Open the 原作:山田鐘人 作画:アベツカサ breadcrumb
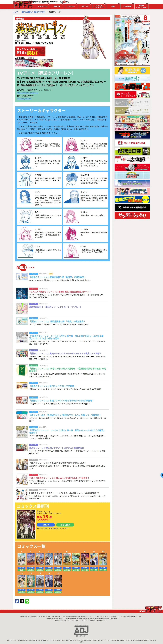Screen dimensions: 163x644 (33, 12)
